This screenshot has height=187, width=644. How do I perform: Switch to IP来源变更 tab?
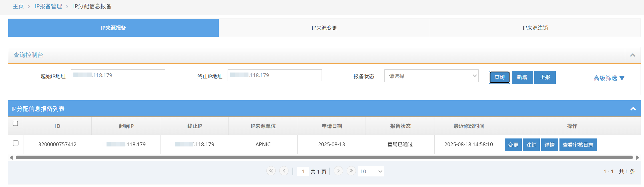tap(324, 28)
